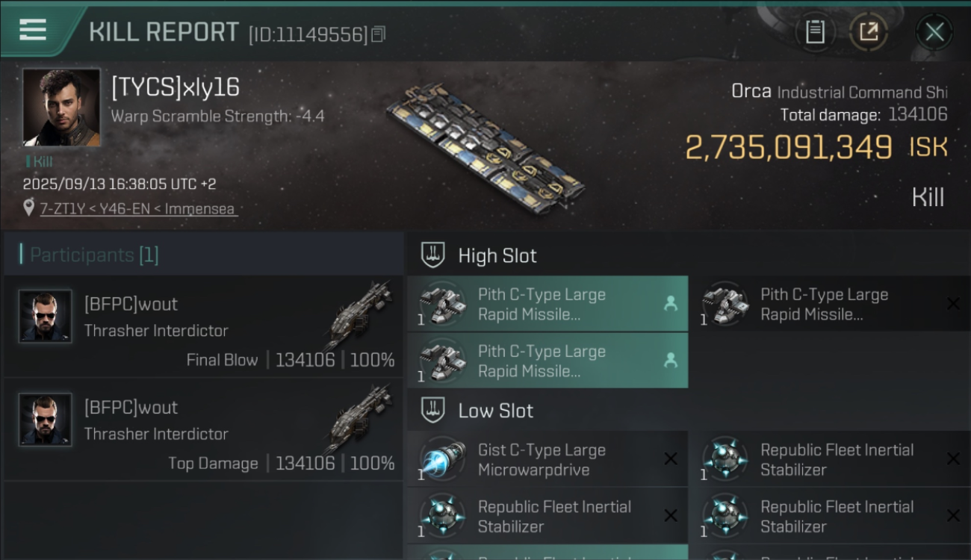Viewport: 971px width, 560px height.
Task: Share the kill report externally
Action: pyautogui.click(x=869, y=32)
